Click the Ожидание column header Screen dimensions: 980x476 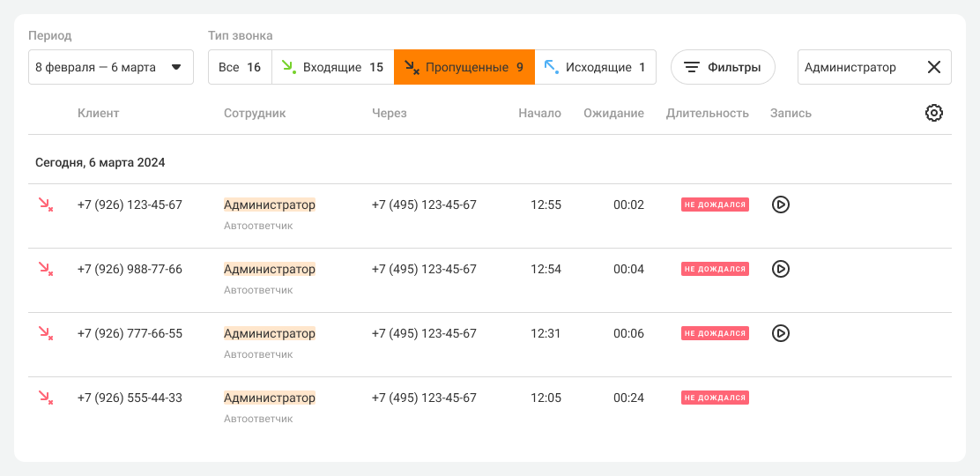point(613,113)
